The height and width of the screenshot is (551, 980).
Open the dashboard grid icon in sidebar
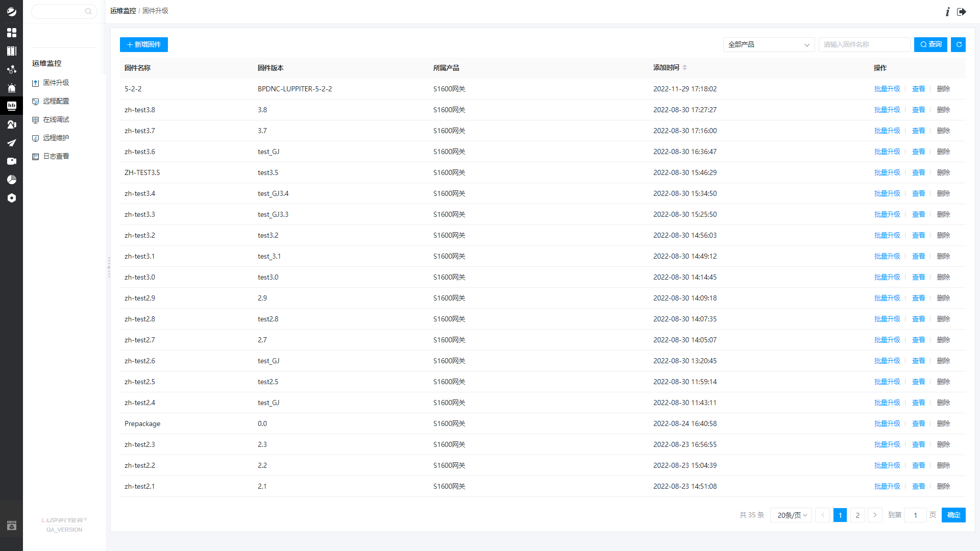[11, 33]
